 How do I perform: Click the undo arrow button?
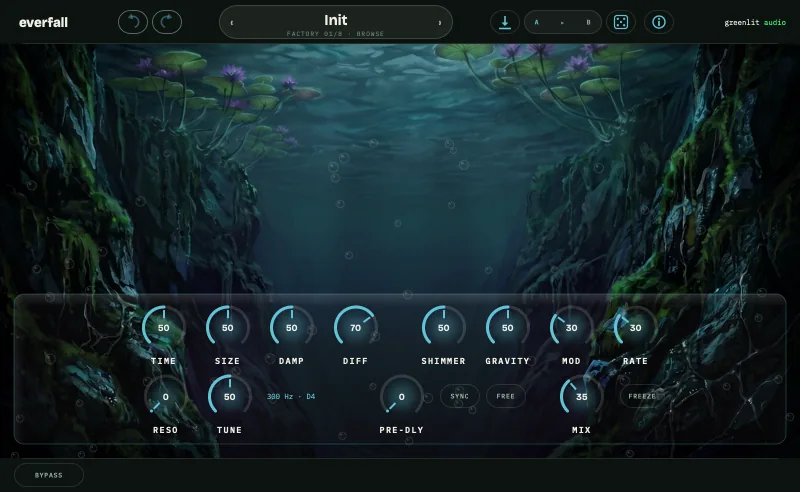click(133, 22)
